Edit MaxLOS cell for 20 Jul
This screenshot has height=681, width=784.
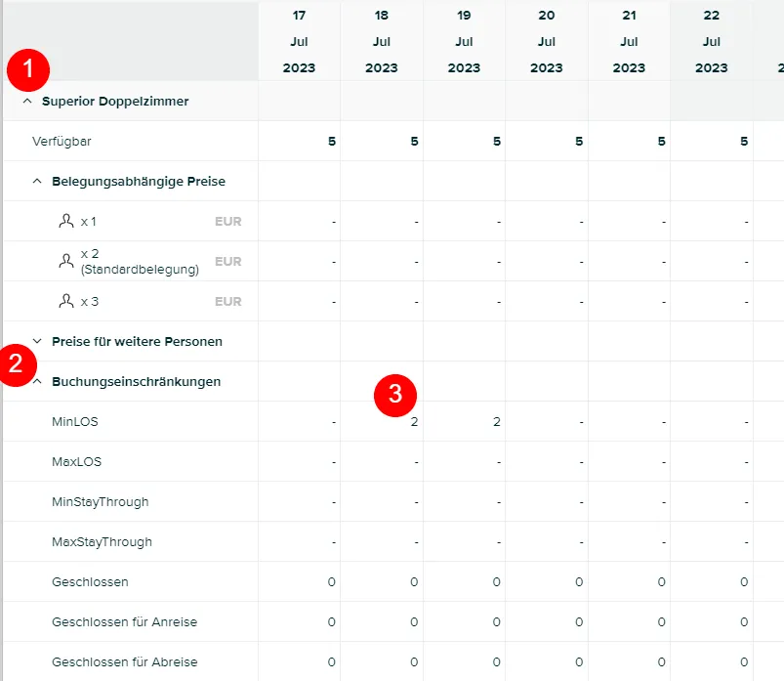pyautogui.click(x=547, y=461)
